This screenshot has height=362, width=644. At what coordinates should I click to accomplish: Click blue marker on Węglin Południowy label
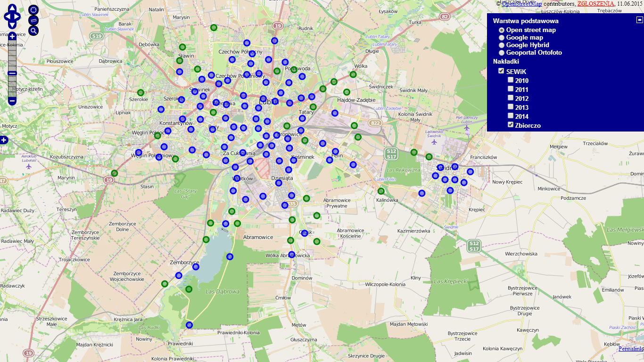(159, 157)
